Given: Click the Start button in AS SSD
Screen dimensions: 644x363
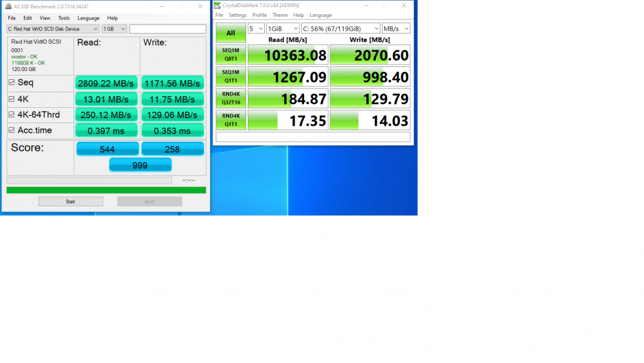Looking at the screenshot, I should click(x=71, y=201).
